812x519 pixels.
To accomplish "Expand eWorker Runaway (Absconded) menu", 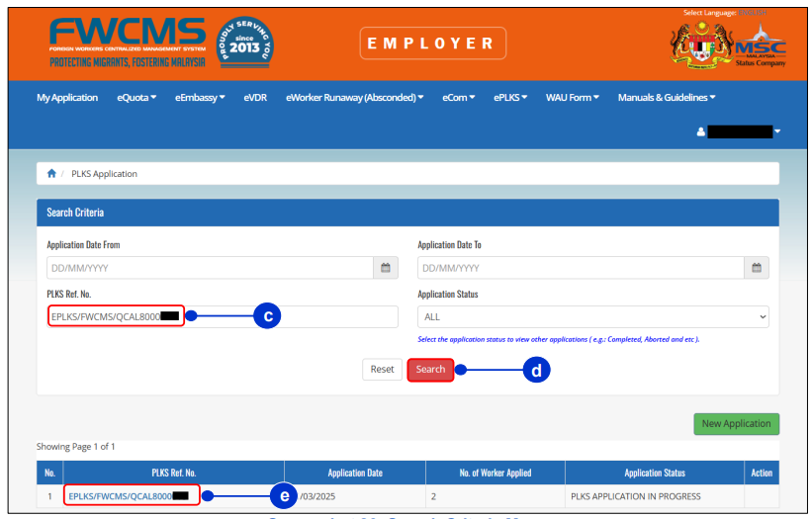I will (355, 97).
